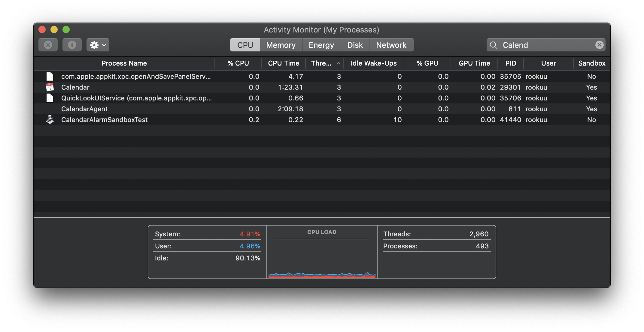Switch to the Disk tab

click(355, 45)
